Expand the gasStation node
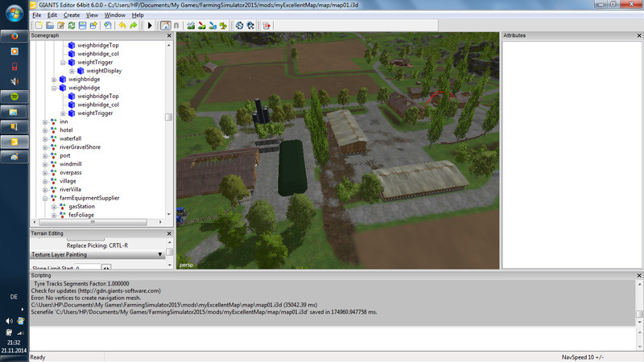This screenshot has height=362, width=644. [54, 207]
